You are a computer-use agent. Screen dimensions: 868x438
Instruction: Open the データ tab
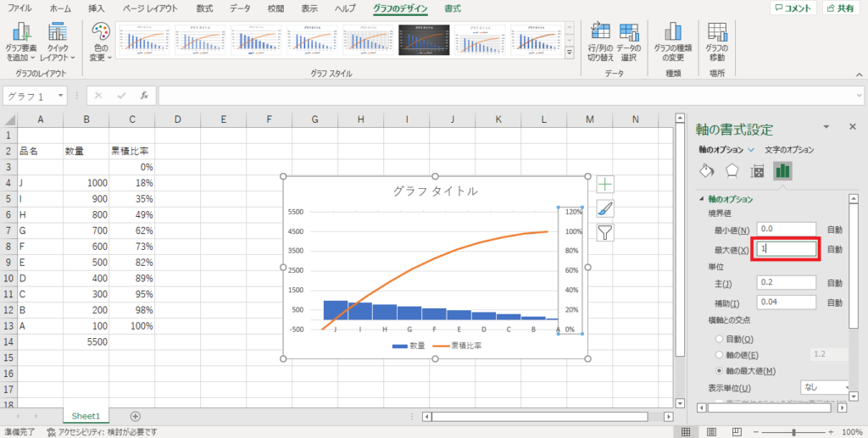coord(240,8)
